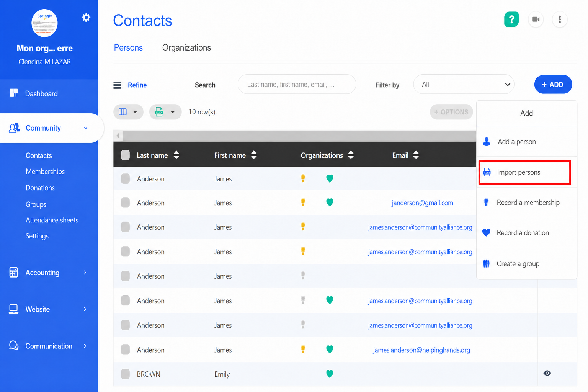Click the Springly organization logo
The image size is (588, 392).
coord(44,23)
